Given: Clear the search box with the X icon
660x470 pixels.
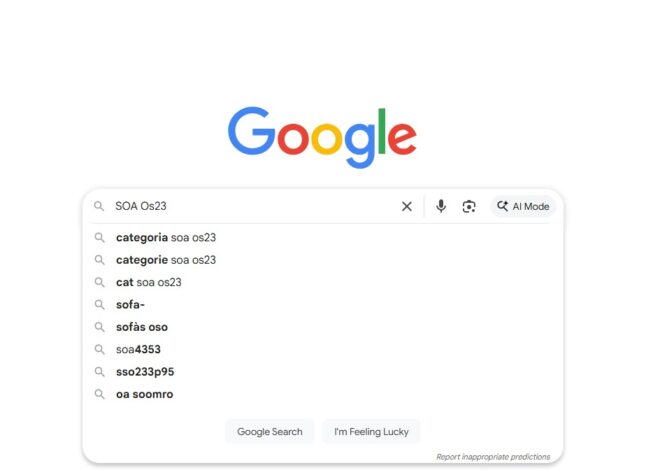Looking at the screenshot, I should [x=407, y=207].
